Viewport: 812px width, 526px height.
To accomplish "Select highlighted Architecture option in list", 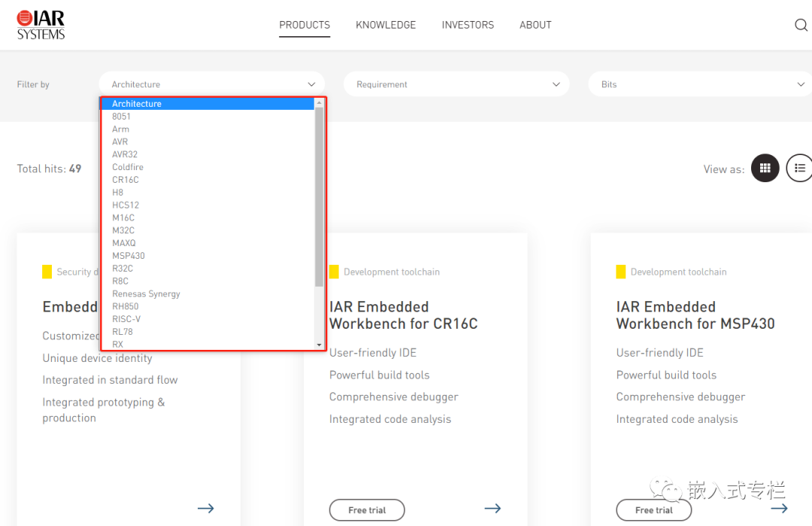I will coord(208,104).
